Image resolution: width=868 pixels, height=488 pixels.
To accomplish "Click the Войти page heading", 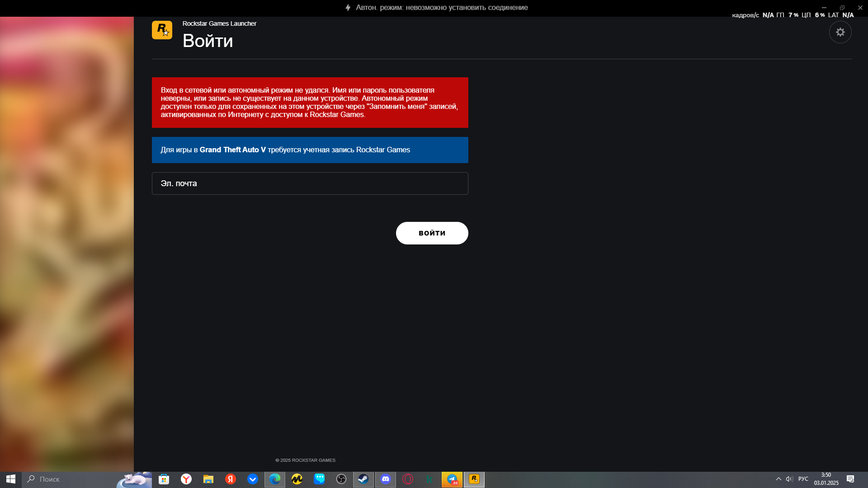I will click(208, 41).
